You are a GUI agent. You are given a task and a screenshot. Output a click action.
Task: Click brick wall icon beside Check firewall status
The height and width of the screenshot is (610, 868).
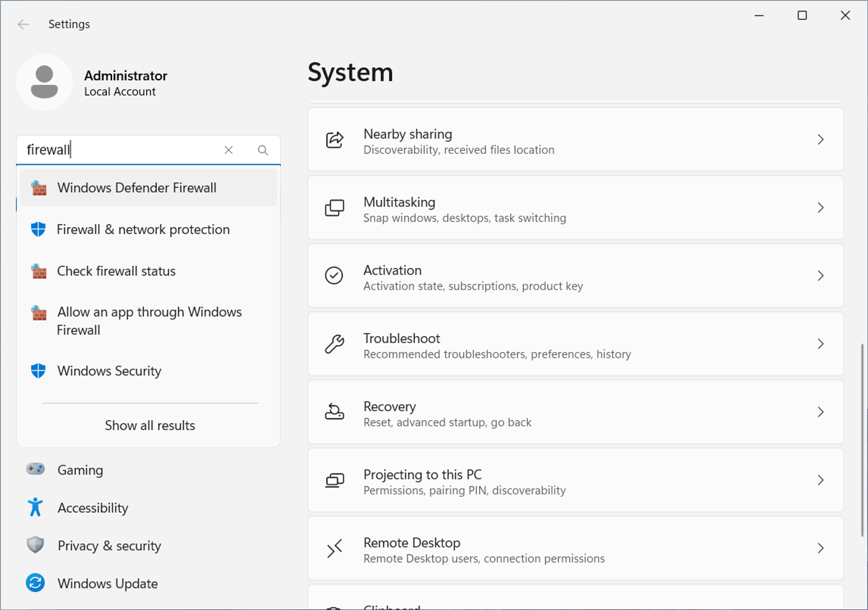(x=39, y=271)
